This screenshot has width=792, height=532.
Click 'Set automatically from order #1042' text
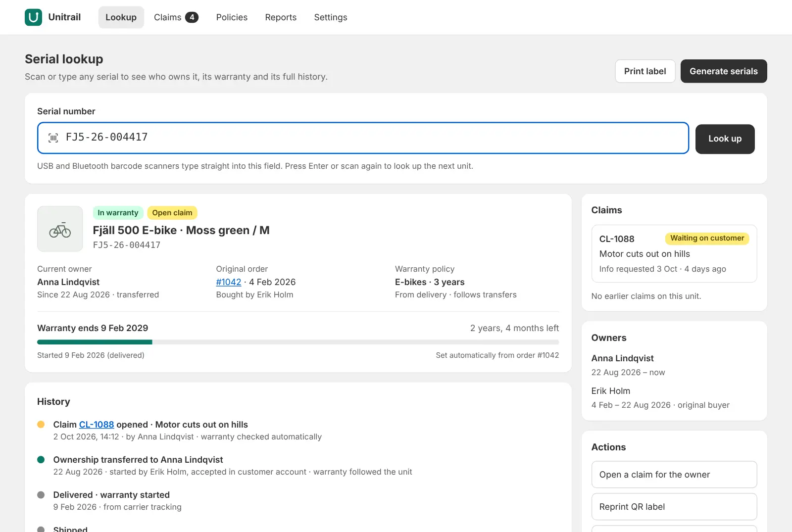[x=497, y=355]
